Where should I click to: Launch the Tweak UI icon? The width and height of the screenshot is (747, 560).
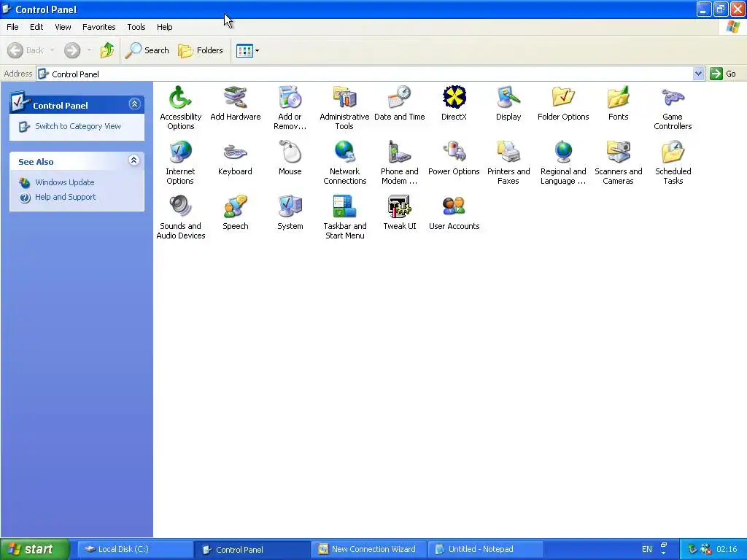point(399,213)
